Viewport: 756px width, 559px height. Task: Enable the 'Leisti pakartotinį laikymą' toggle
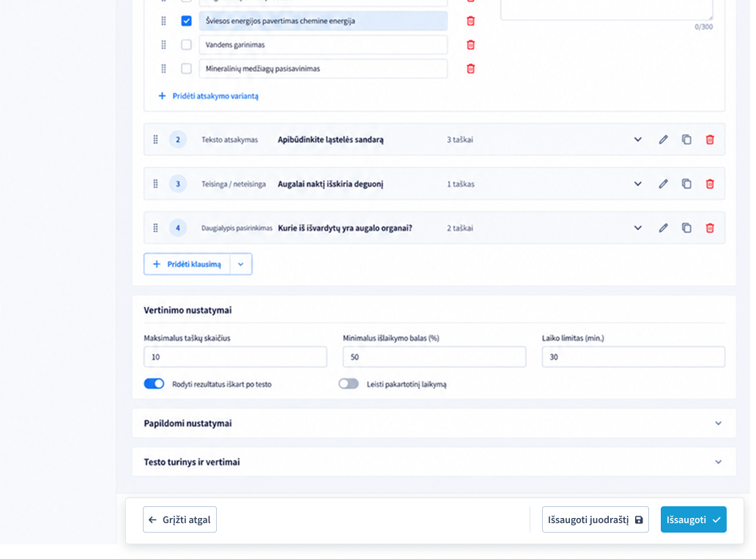tap(349, 384)
